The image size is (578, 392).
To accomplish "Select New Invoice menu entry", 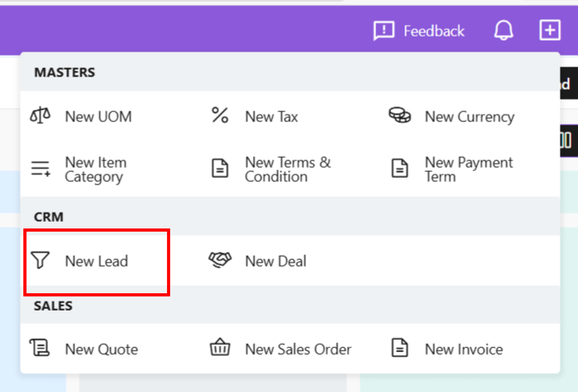I will point(463,349).
